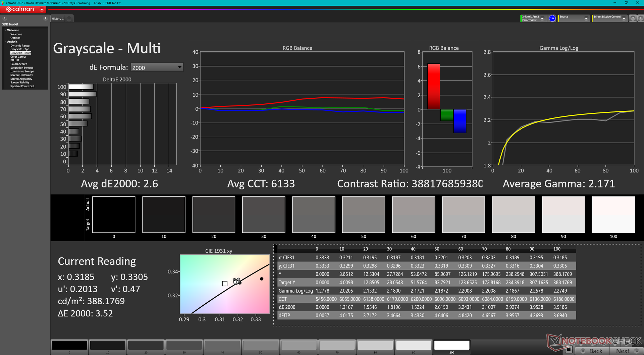This screenshot has width=644, height=355.
Task: Open the Calman logo main menu
Action: click(x=23, y=9)
